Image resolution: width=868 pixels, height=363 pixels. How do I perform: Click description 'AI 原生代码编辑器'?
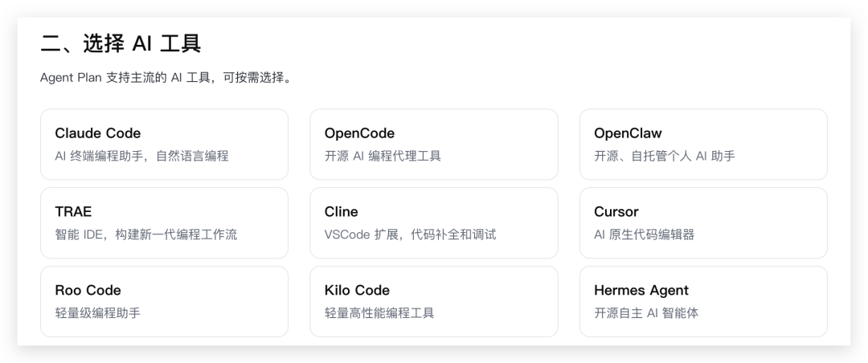tap(644, 235)
